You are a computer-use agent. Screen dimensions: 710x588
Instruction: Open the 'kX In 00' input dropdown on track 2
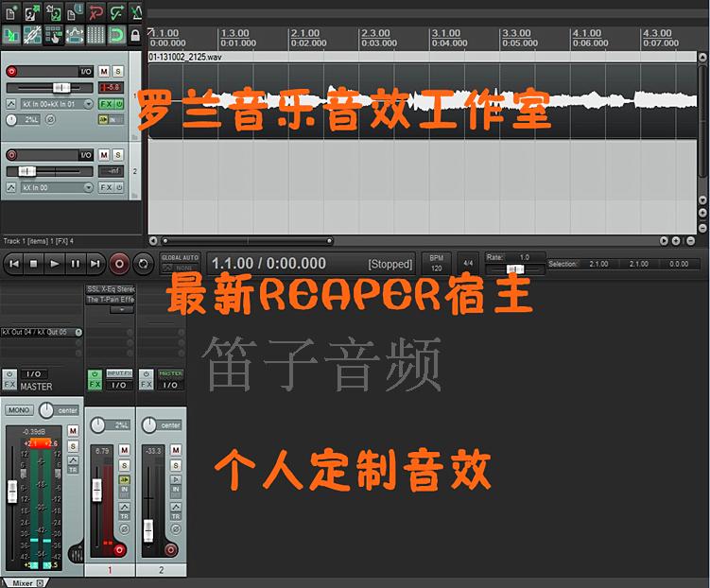click(56, 187)
